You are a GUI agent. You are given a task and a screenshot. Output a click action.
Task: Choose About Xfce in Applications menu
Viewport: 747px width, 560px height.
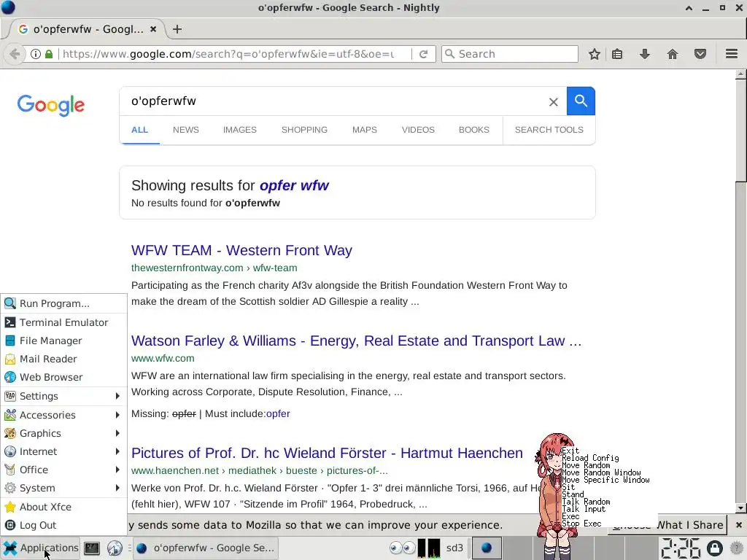(x=64, y=507)
